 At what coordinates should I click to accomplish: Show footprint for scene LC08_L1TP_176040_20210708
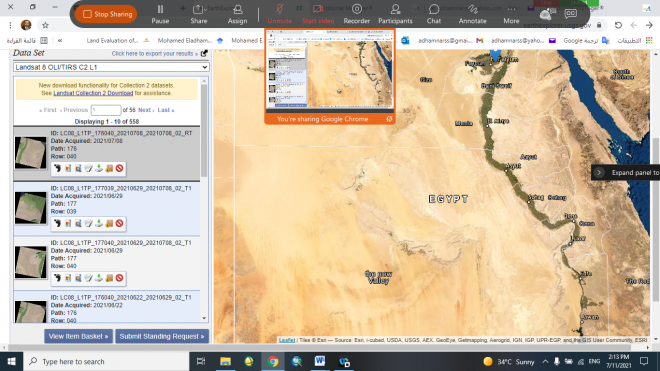(57, 168)
